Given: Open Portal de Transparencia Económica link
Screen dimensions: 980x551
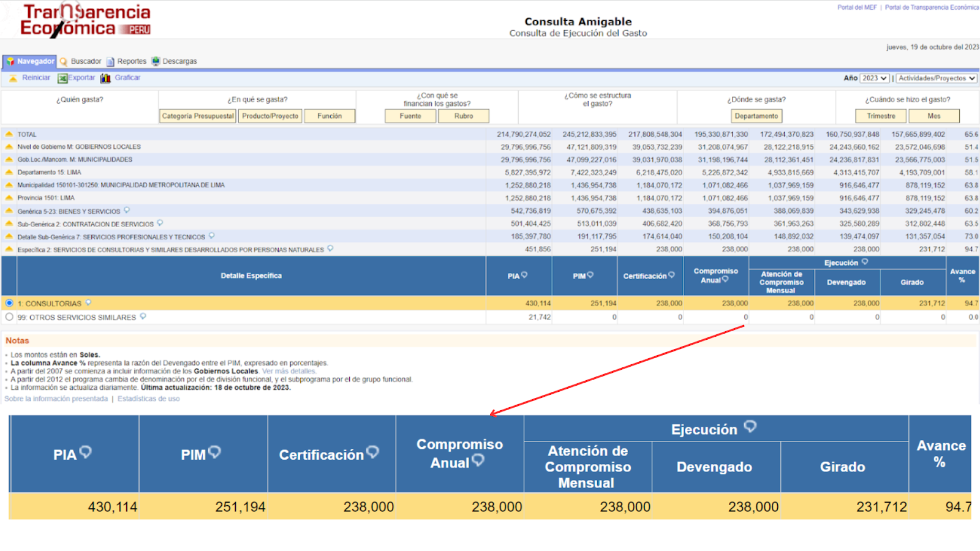Looking at the screenshot, I should pos(932,7).
